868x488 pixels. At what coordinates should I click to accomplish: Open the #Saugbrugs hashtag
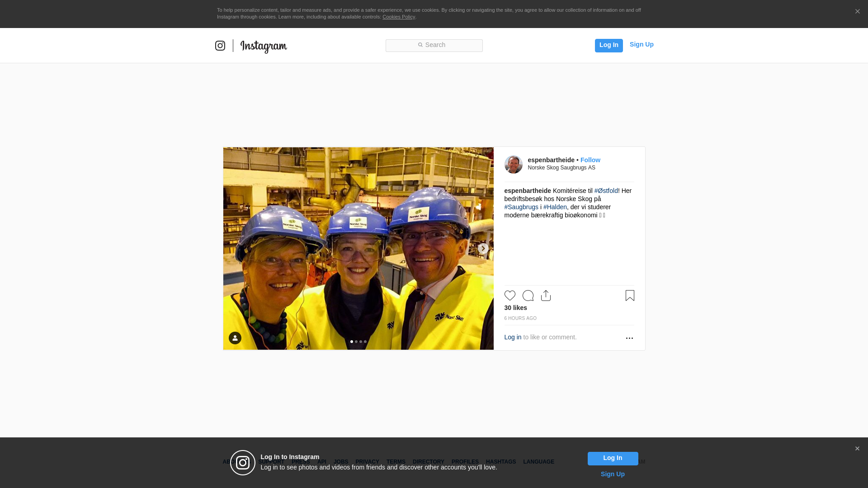pyautogui.click(x=521, y=207)
